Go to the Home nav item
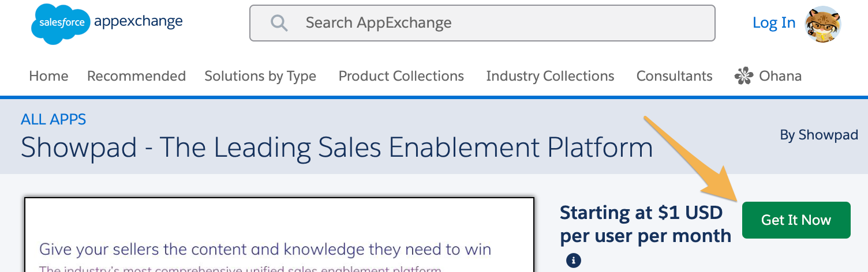 [48, 76]
